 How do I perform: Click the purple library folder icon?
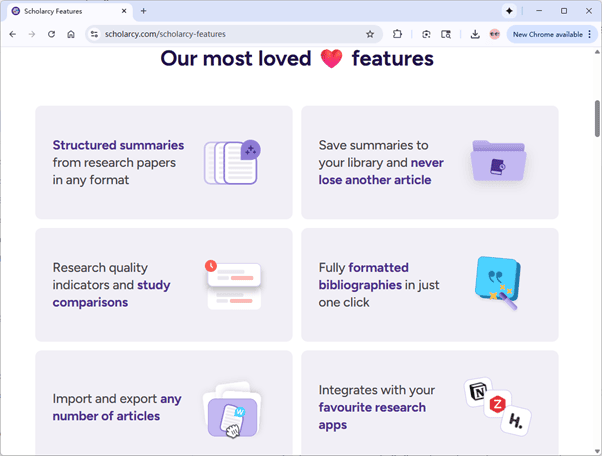pyautogui.click(x=498, y=162)
